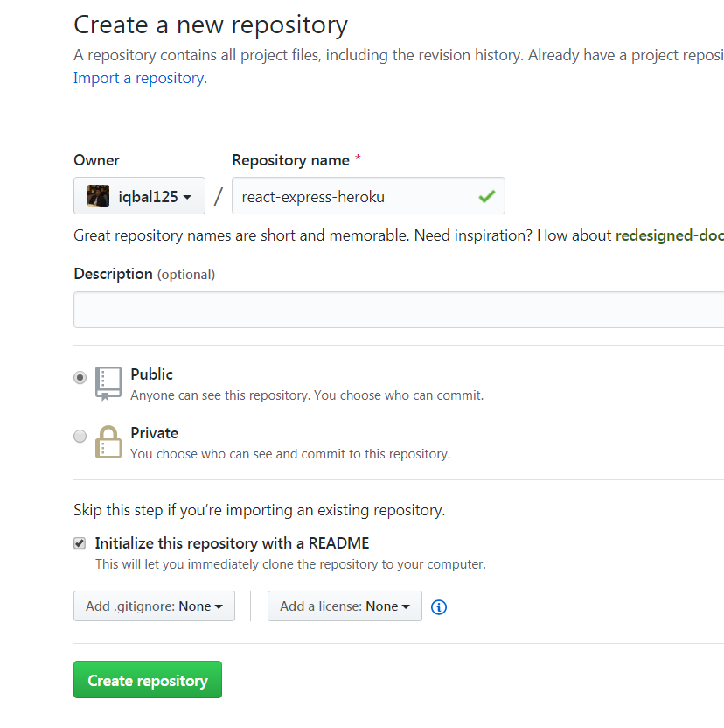Click the Create repository button

(x=147, y=679)
